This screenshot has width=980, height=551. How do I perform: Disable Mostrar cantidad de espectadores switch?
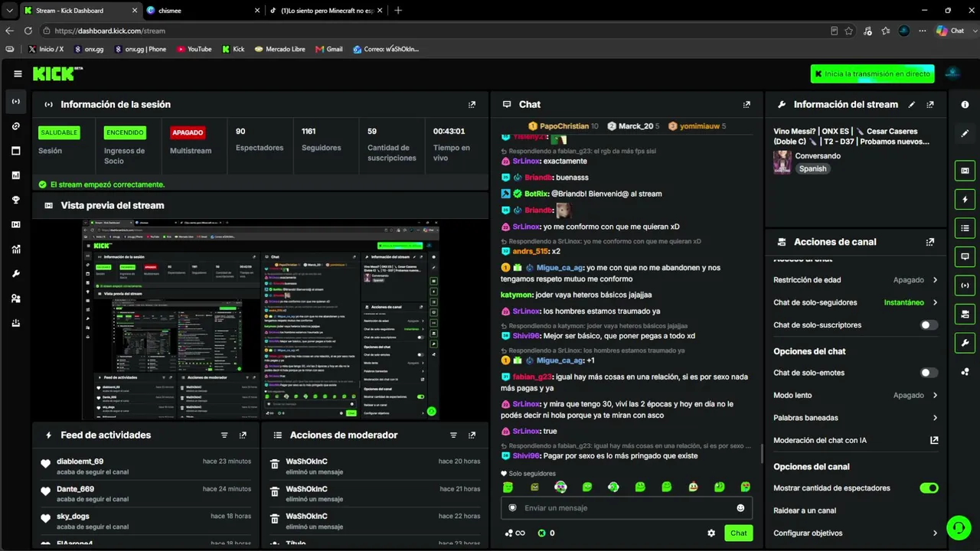coord(929,488)
